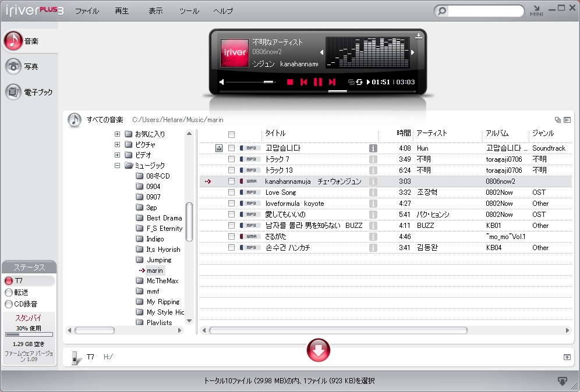Open the ツール menu
This screenshot has height=392, width=580.
coord(189,11)
